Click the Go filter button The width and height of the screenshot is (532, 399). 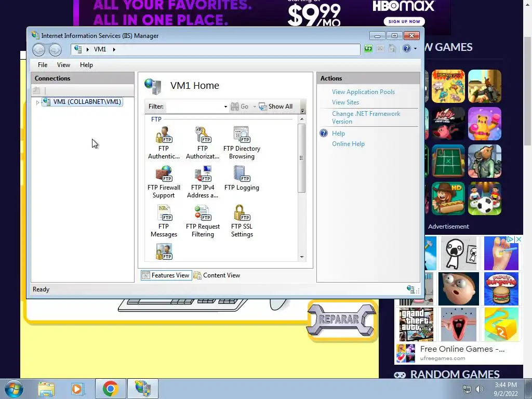(240, 107)
